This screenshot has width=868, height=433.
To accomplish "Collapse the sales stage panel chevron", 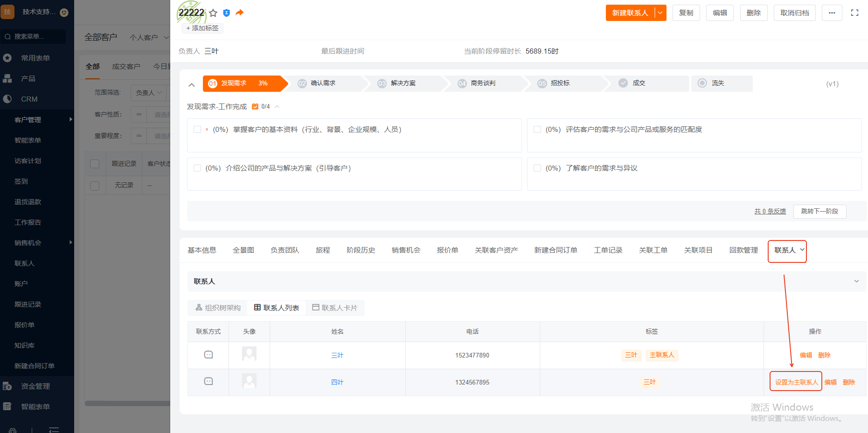I will pyautogui.click(x=192, y=85).
